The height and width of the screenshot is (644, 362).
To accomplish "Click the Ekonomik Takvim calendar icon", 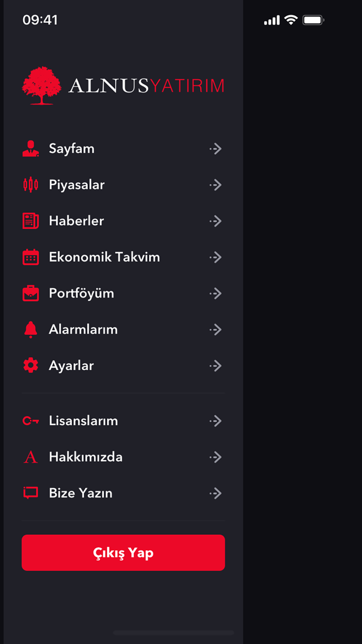I will (x=31, y=257).
